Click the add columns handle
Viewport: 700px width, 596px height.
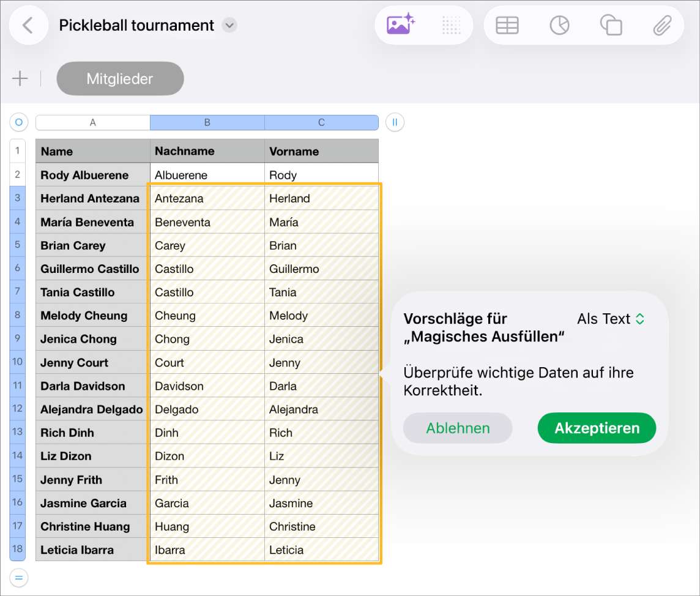(x=395, y=122)
